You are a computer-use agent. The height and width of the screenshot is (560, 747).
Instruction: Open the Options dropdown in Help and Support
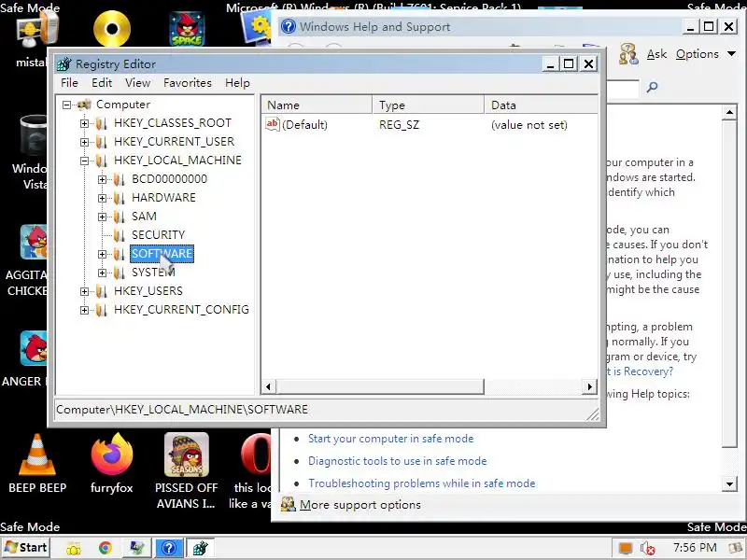click(706, 54)
